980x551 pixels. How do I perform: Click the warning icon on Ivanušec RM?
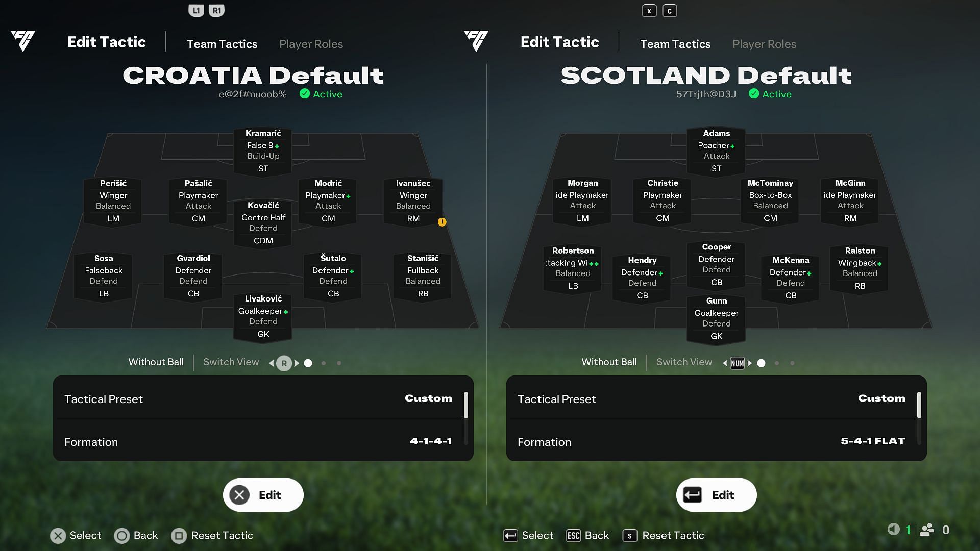(442, 221)
